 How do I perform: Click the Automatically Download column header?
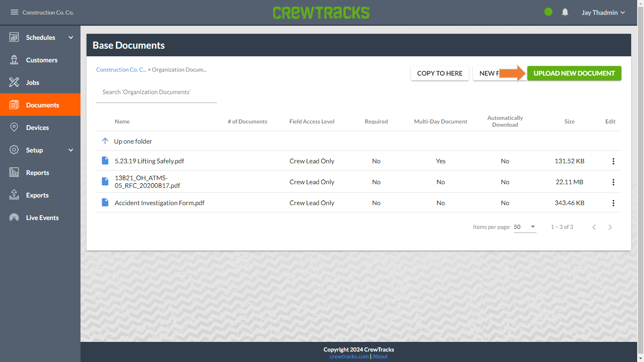505,121
